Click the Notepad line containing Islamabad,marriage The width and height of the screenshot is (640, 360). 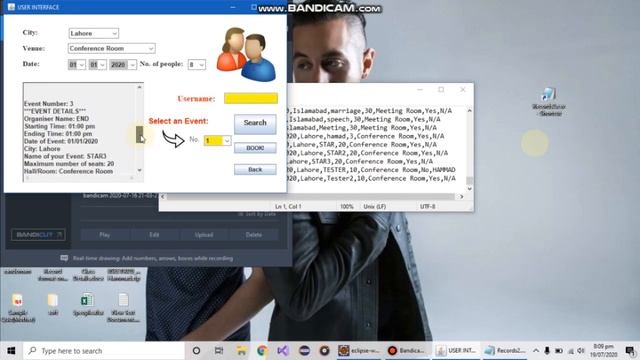tap(370, 111)
